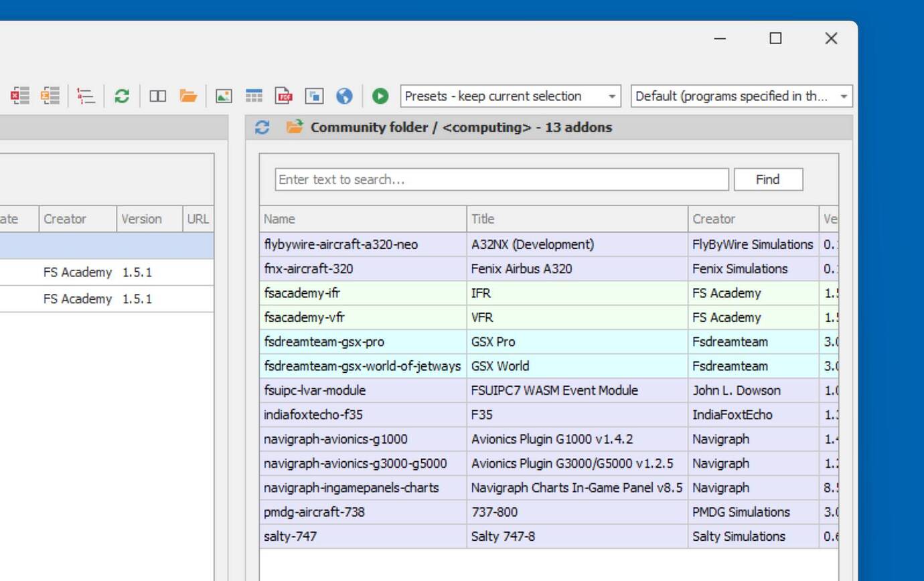Refresh the addon list with the green refresh icon

pyautogui.click(x=122, y=96)
